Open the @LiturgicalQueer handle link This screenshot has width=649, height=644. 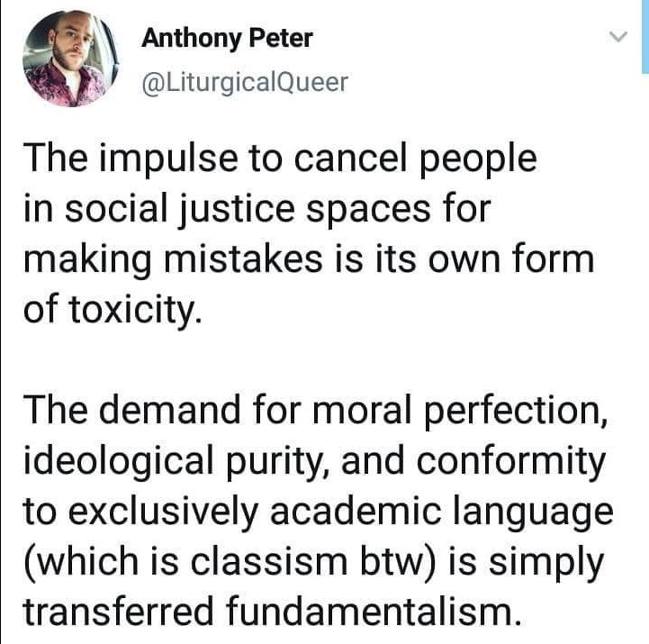tap(245, 83)
